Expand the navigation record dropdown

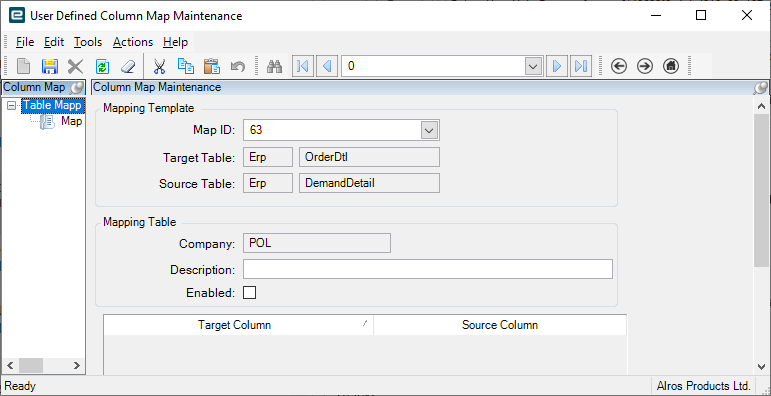coord(534,66)
